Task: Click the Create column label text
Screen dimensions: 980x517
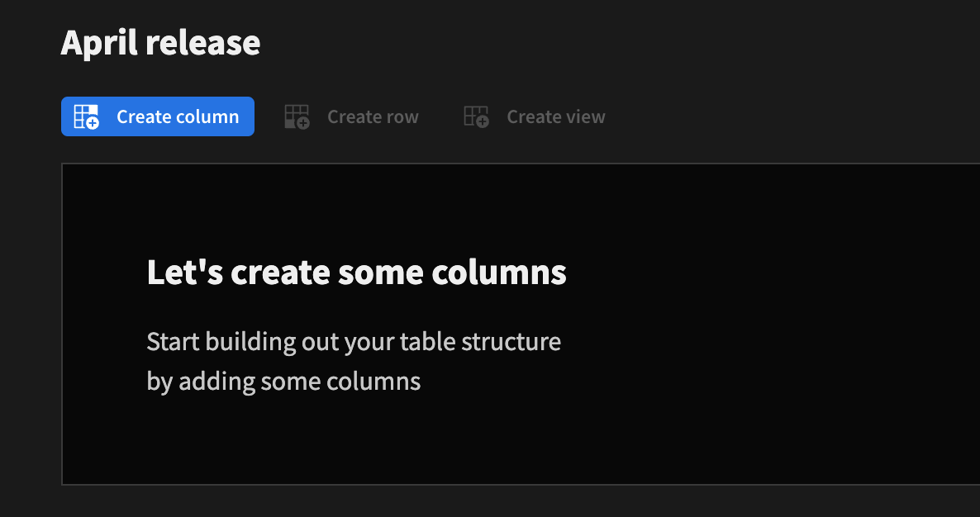Action: click(177, 116)
